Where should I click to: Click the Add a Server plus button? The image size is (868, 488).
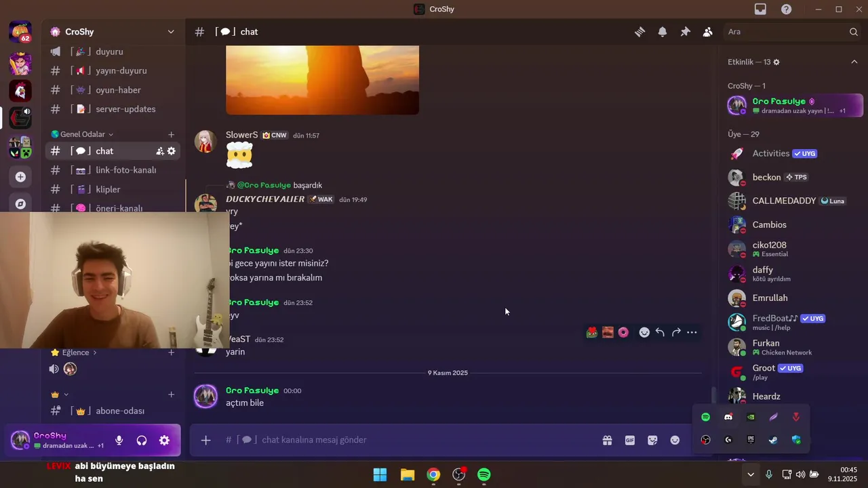point(20,177)
